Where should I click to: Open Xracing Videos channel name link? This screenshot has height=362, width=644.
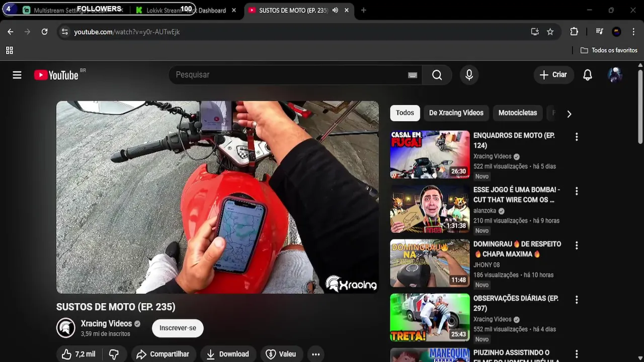106,324
